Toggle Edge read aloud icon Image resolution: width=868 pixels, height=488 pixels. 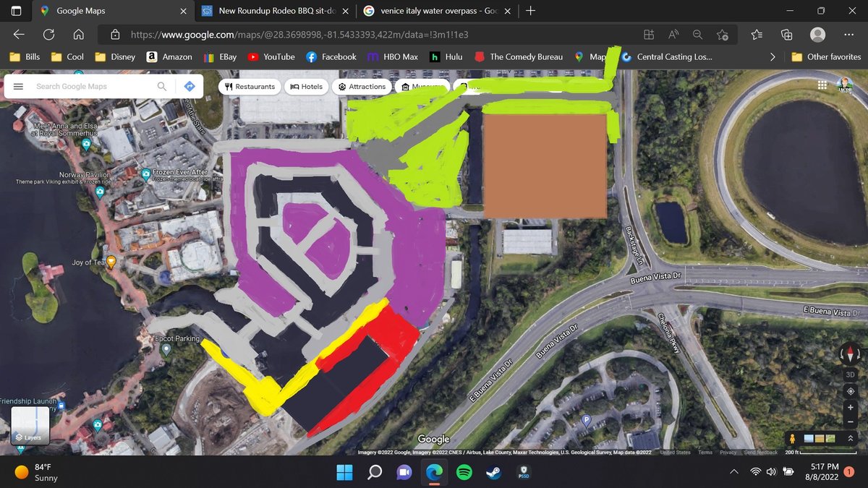673,34
